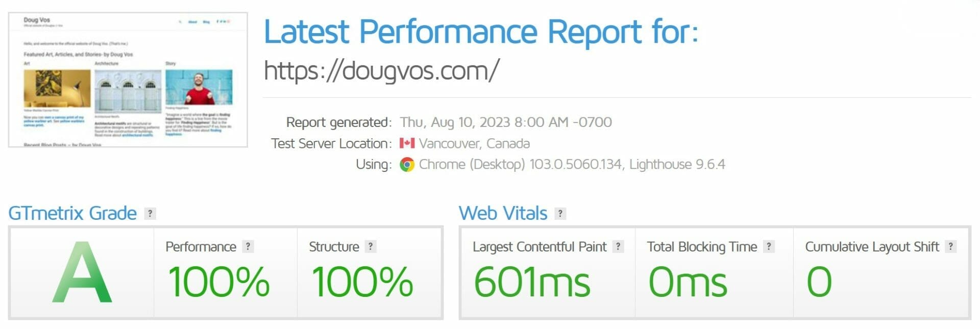Screen dimensions: 980x329
Task: Click the Cumulative Layout Shift help icon
Action: tap(950, 247)
